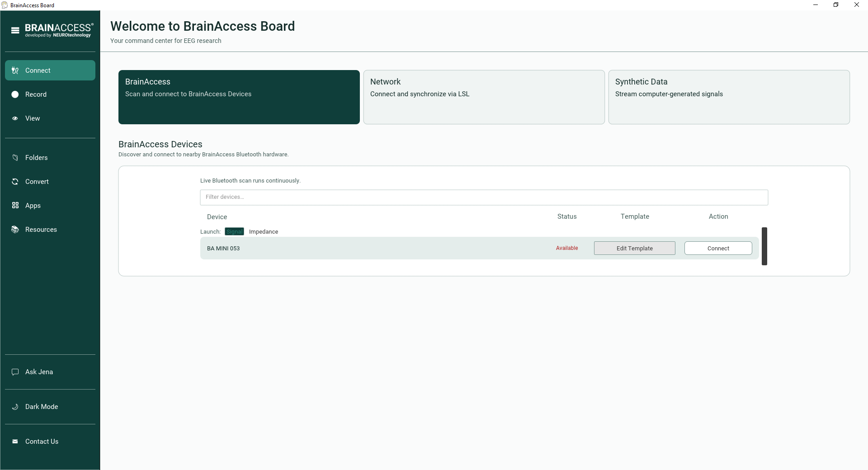This screenshot has height=470, width=868.
Task: Open the Connect page
Action: 50,70
